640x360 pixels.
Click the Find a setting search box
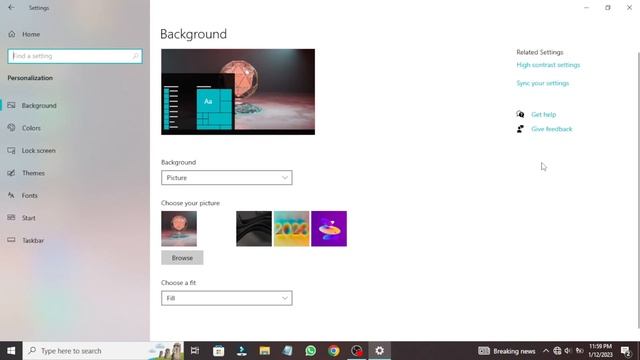pyautogui.click(x=75, y=56)
